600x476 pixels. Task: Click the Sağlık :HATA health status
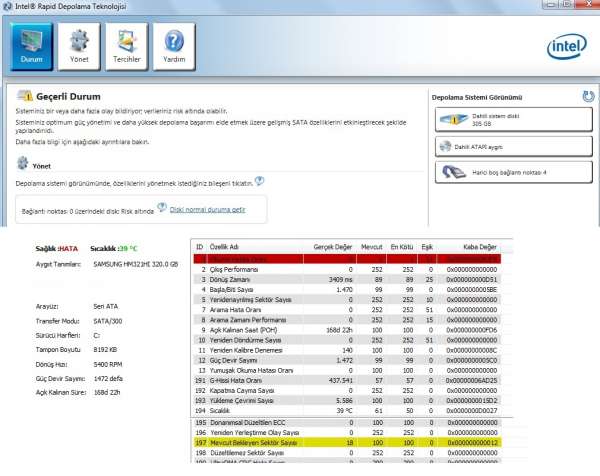(x=57, y=249)
